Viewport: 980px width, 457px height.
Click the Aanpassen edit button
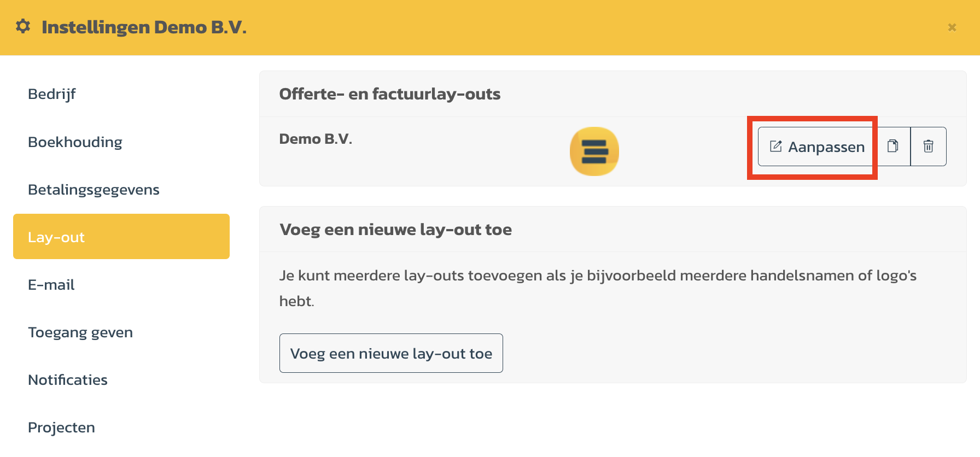pos(816,147)
